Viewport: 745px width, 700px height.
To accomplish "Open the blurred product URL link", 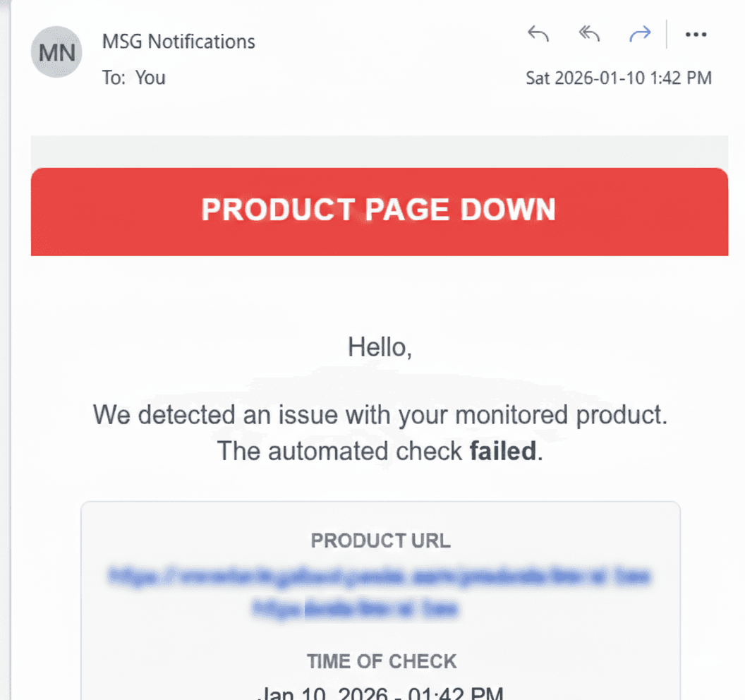I will click(380, 577).
